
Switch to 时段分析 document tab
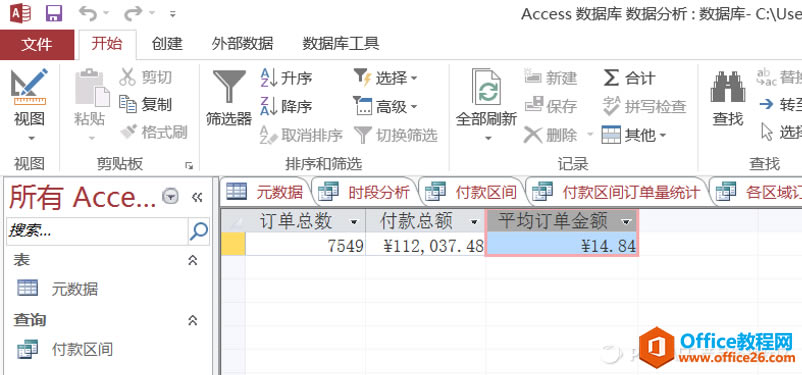(x=364, y=192)
